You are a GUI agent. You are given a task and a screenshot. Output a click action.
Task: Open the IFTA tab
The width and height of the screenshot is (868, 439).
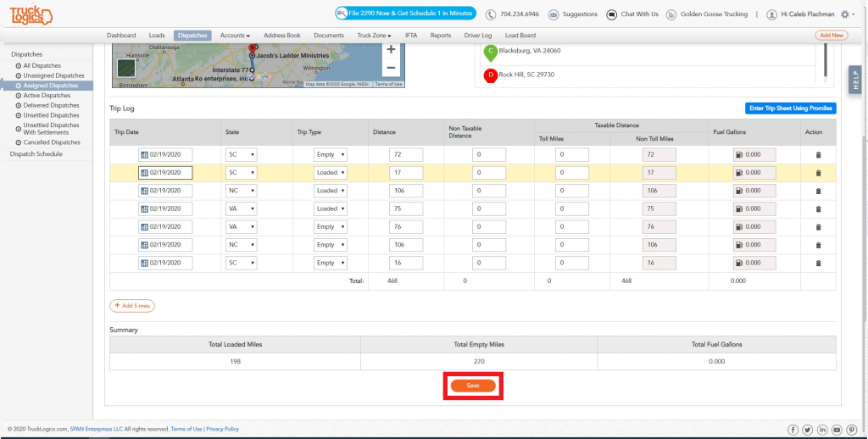point(411,36)
